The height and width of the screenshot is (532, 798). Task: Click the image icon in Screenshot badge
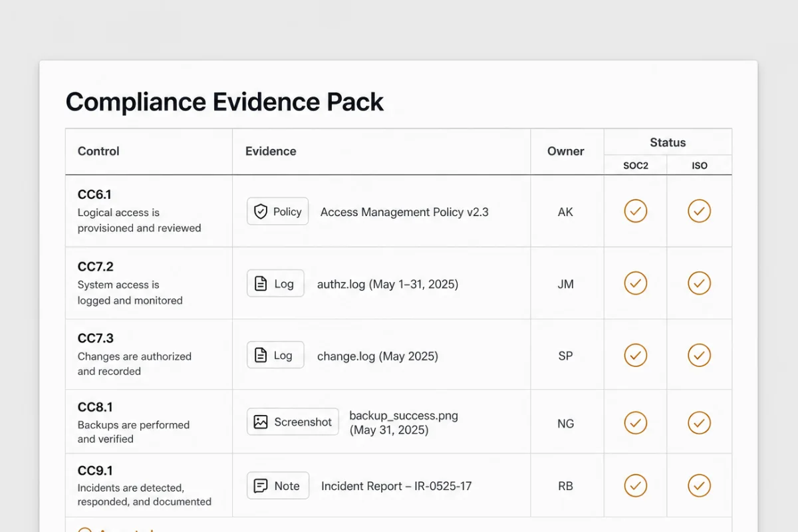tap(261, 422)
